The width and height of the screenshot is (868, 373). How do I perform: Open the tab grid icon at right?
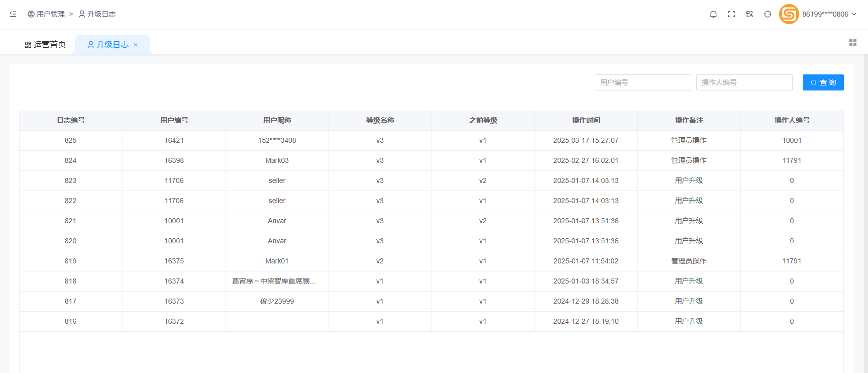(x=852, y=42)
